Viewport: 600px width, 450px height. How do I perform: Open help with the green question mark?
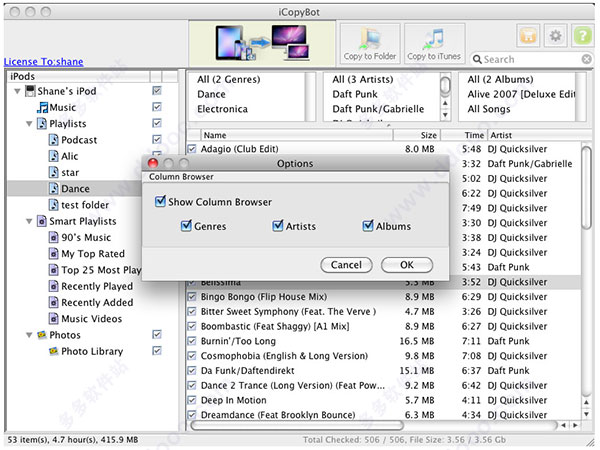point(582,36)
